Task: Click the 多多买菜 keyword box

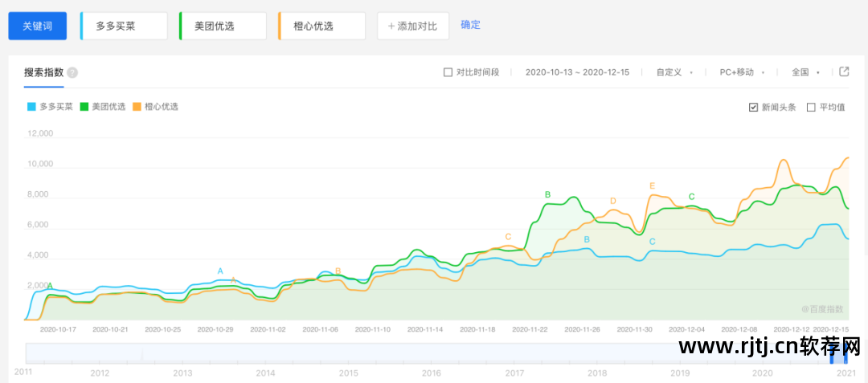Action: tap(124, 26)
